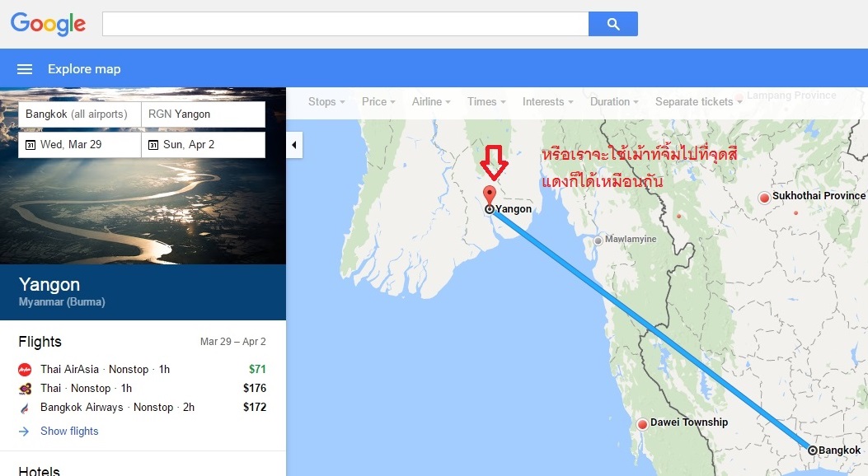Open the Interests filter dropdown
The width and height of the screenshot is (868, 476).
(x=547, y=102)
